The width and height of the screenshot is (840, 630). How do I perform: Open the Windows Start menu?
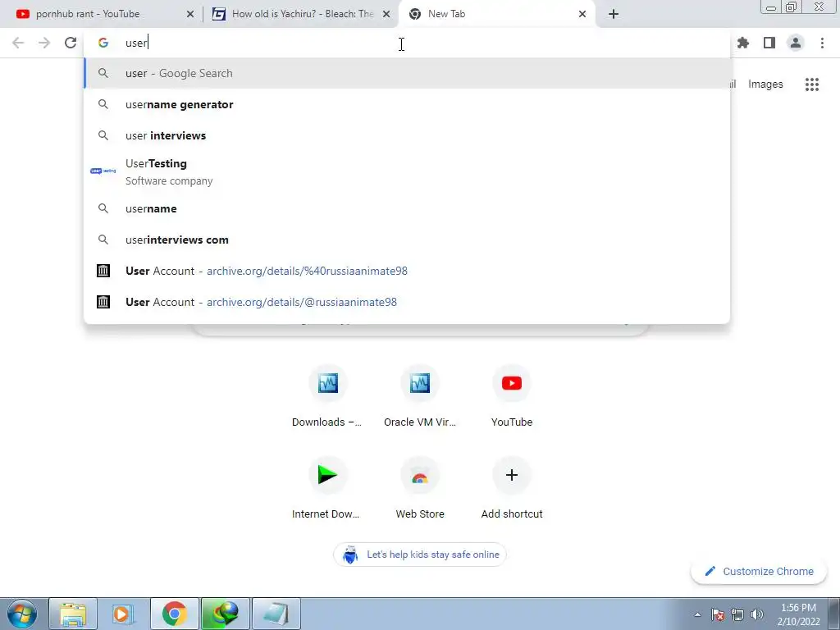point(22,614)
